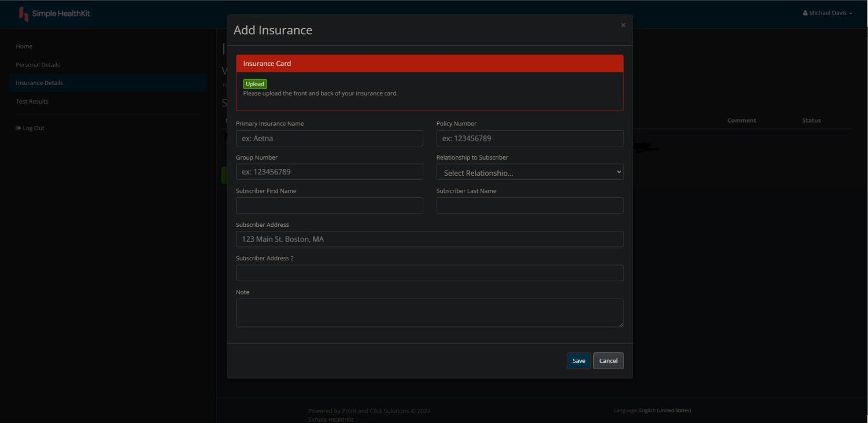Screen dimensions: 868x423
Task: Click the Subscriber First Name field
Action: (329, 205)
